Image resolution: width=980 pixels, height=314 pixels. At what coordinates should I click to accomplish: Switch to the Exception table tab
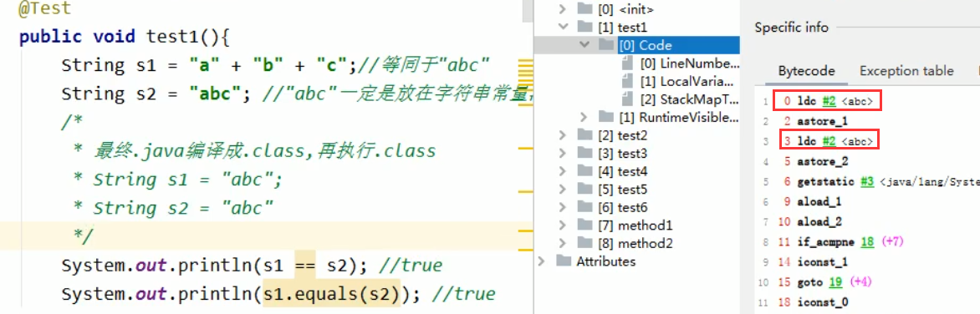pos(906,71)
